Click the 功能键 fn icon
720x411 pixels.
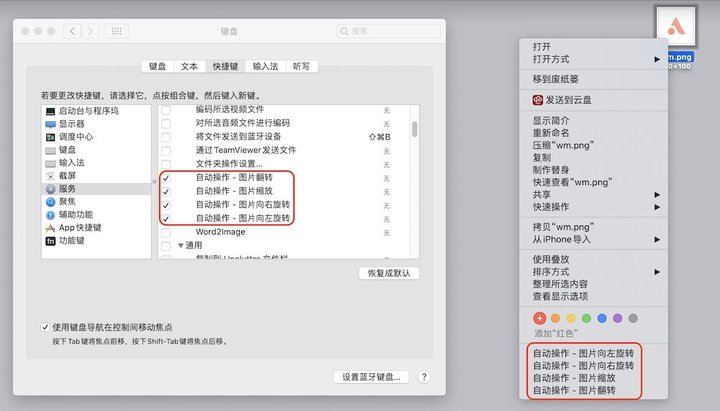(x=51, y=241)
